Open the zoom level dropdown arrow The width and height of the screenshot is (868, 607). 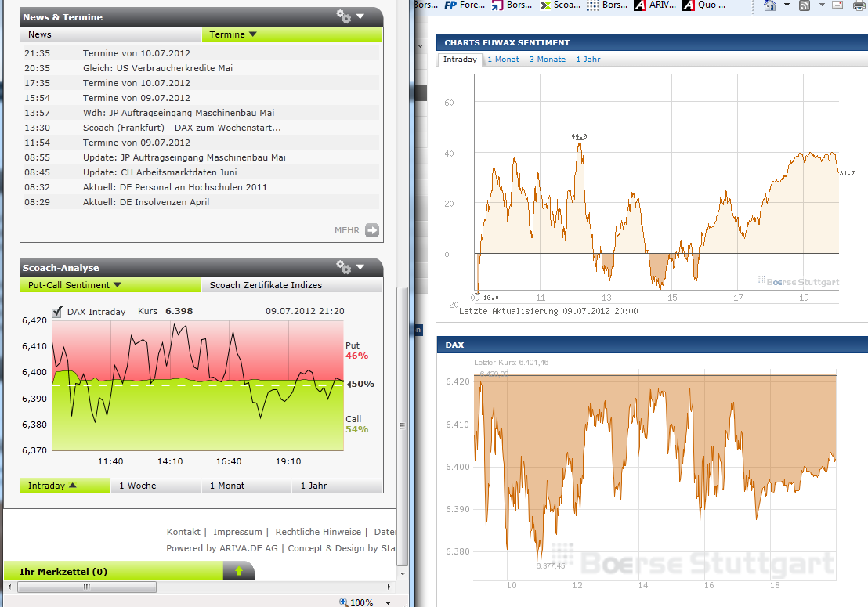[x=388, y=602]
